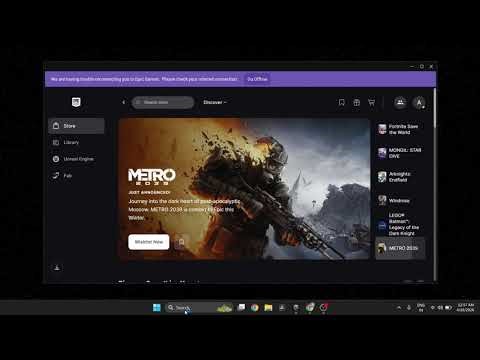480x360 pixels.
Task: Select MONGIL: STAR DIVE carousel item
Action: 400,153
